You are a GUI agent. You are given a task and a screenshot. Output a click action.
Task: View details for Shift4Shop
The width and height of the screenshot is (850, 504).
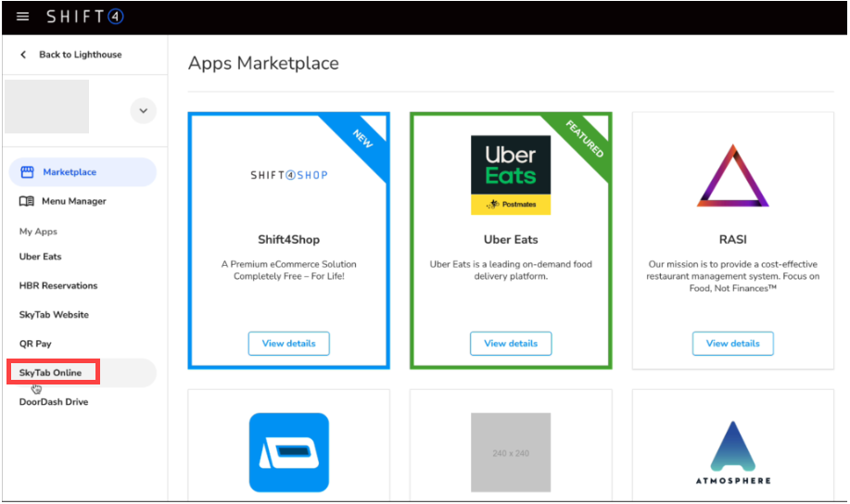[289, 344]
